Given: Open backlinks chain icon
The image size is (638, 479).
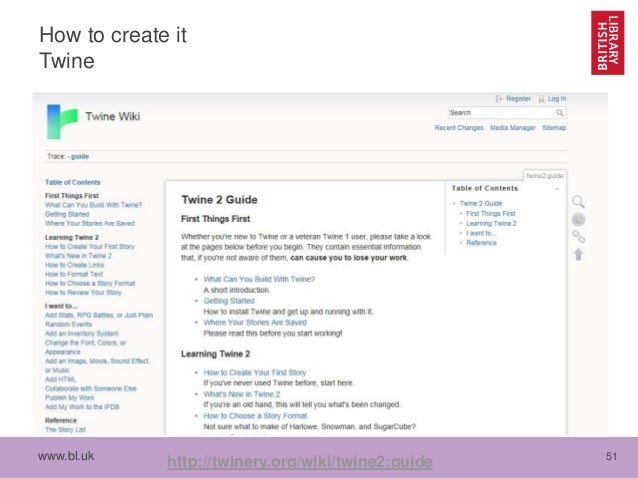Looking at the screenshot, I should click(x=578, y=236).
